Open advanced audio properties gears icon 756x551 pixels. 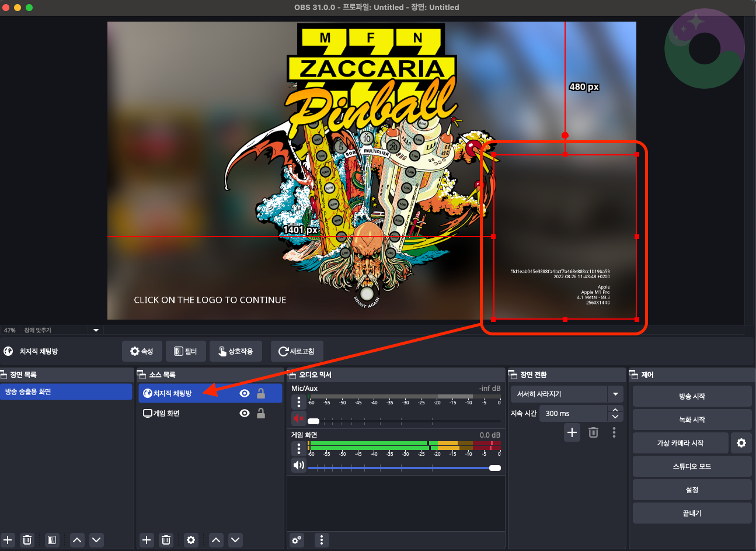[x=297, y=540]
